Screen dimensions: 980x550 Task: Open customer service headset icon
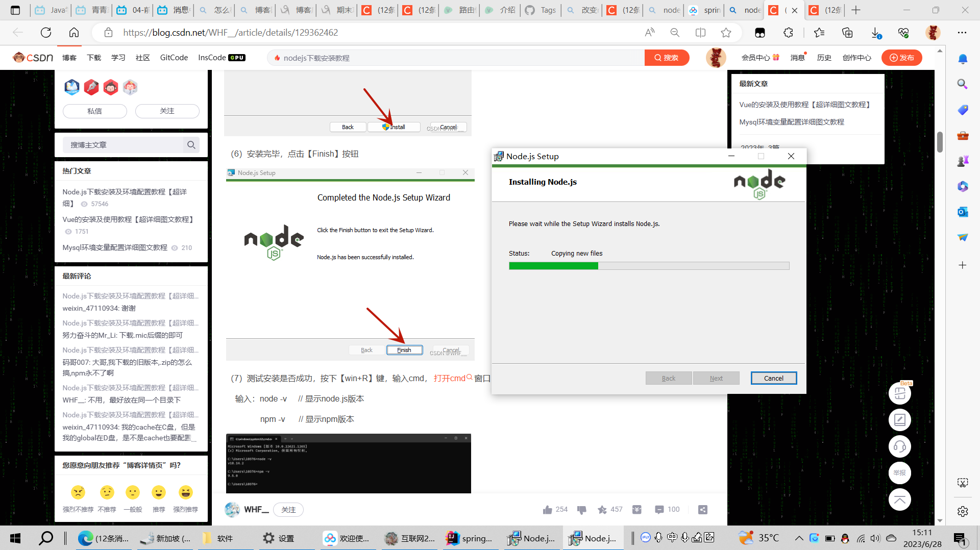(900, 446)
